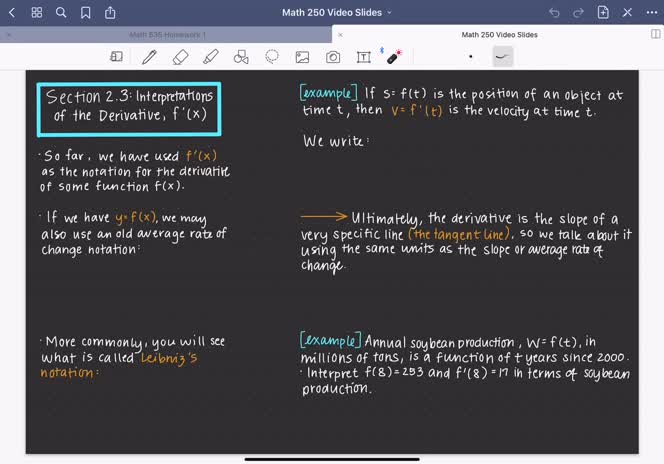
Task: Switch to the Math 635 Homework 1 tab
Action: (x=170, y=34)
